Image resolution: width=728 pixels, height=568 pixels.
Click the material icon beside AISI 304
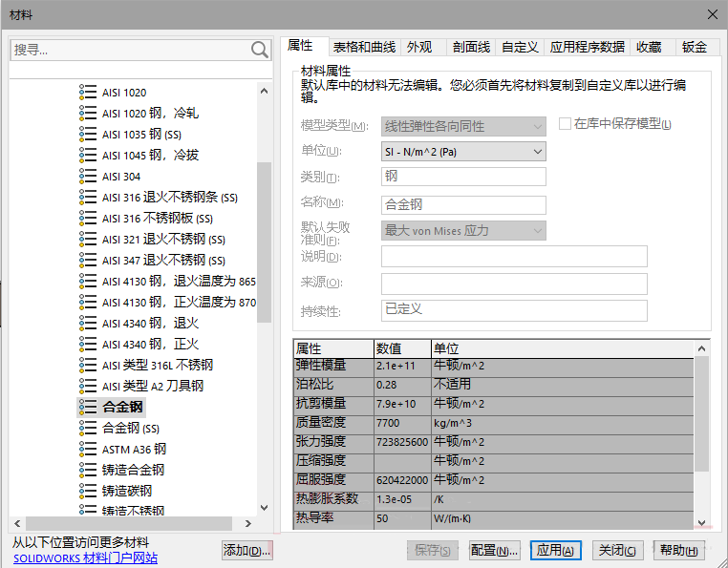click(x=88, y=177)
